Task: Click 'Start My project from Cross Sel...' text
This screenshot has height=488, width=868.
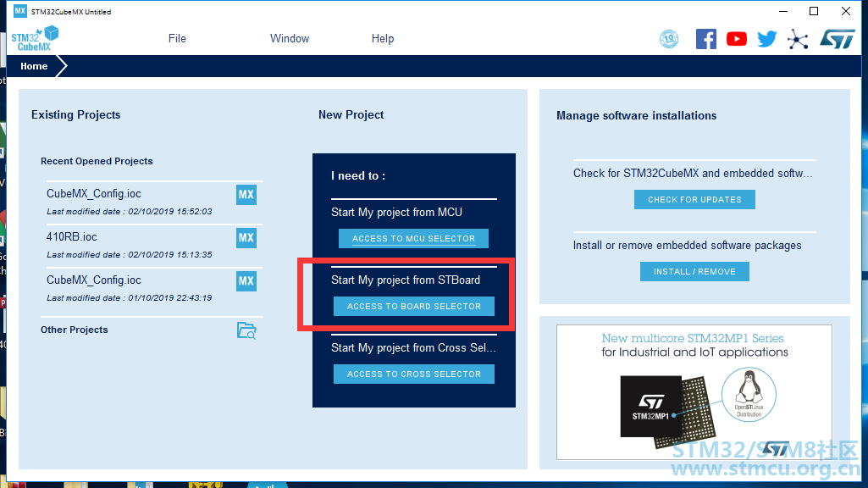Action: 413,348
